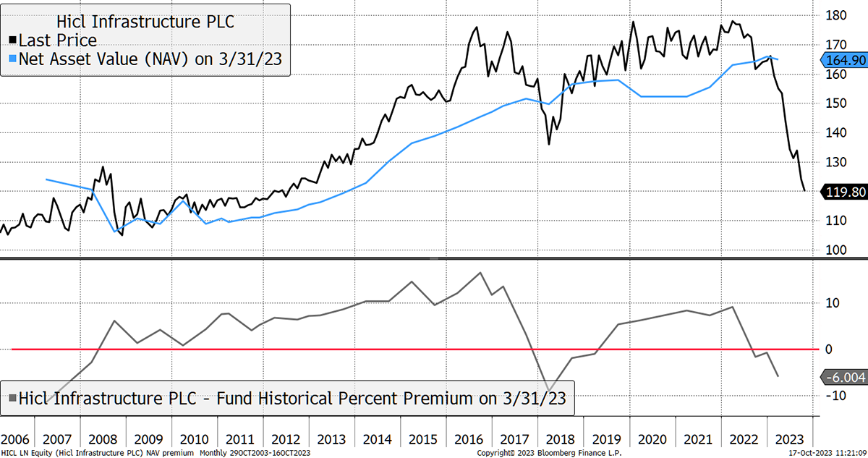Click the 2006 year label on time axis
This screenshot has width=868, height=458.
point(14,438)
